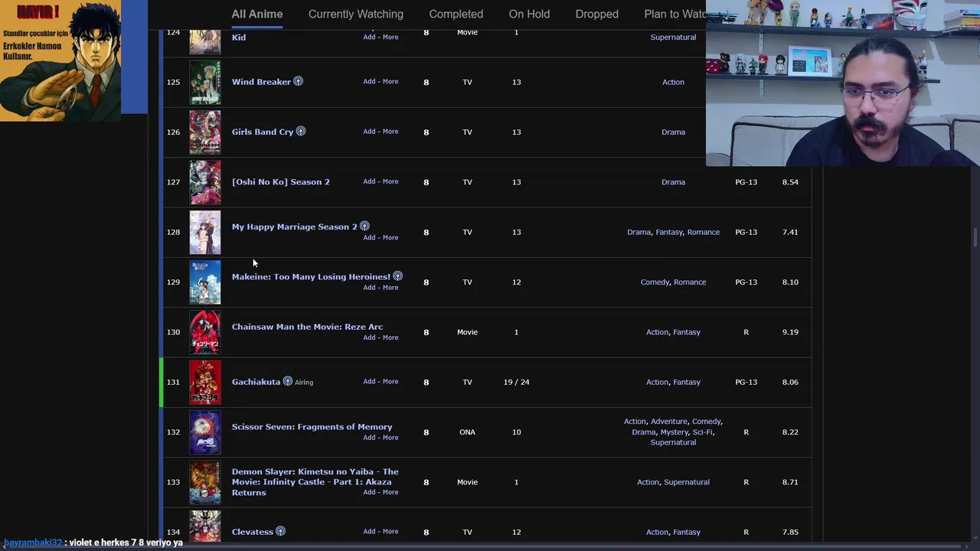Open the Dropped tab
The width and height of the screenshot is (980, 551).
coord(597,14)
